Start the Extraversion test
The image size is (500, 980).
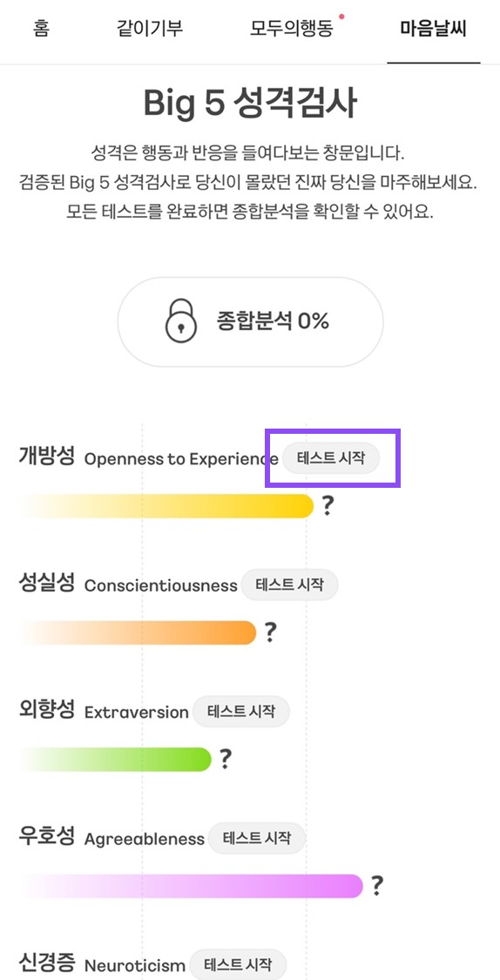tap(241, 711)
